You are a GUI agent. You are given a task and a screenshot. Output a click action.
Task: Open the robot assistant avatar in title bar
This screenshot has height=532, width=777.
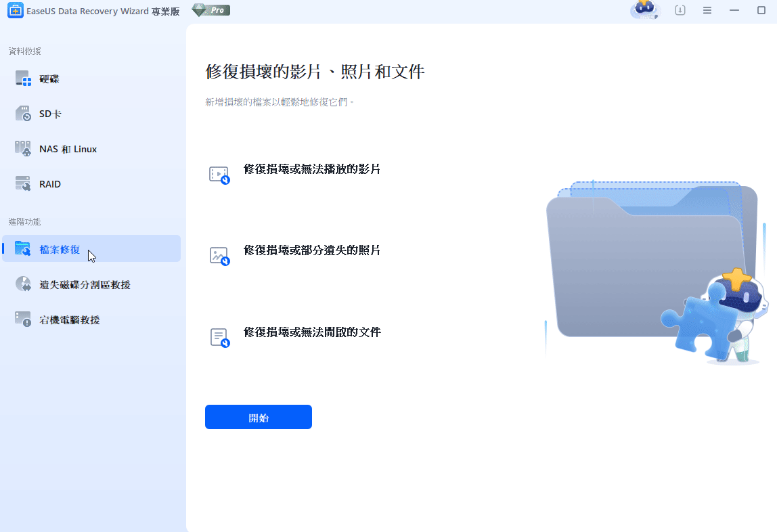(645, 10)
